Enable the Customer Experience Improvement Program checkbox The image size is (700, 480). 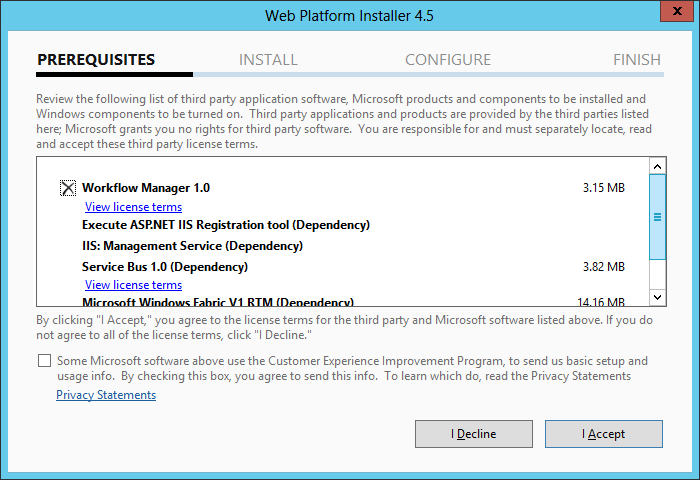[x=44, y=360]
